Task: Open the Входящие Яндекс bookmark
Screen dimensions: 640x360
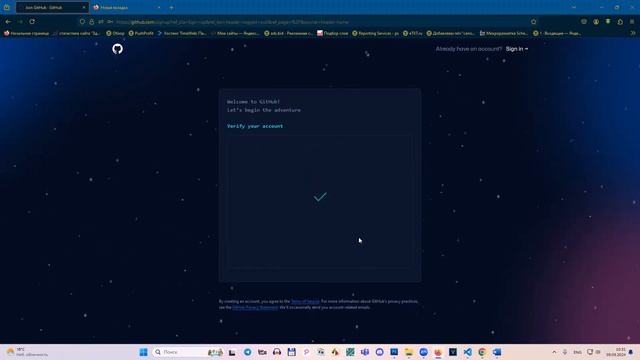Action: click(x=557, y=33)
